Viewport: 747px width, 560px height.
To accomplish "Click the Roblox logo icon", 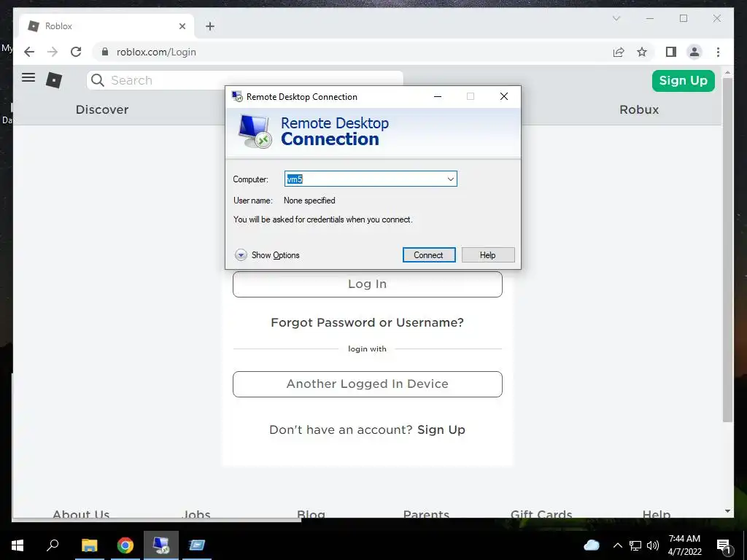I will tap(54, 80).
